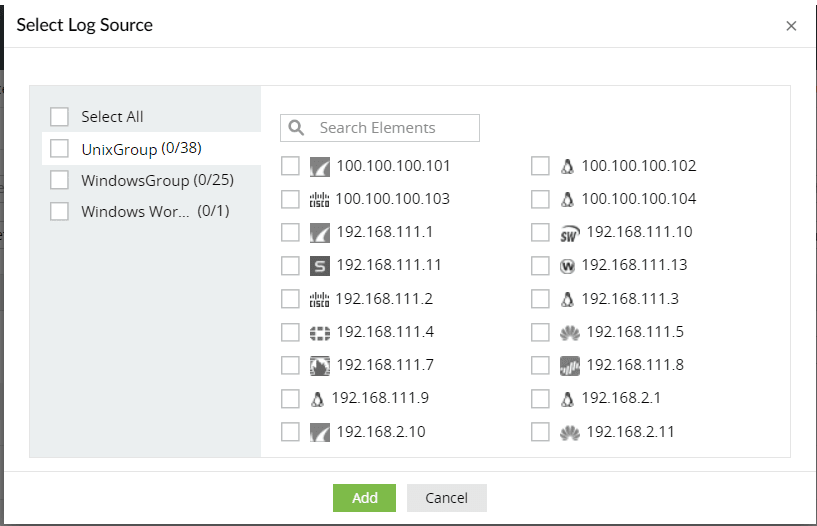Click the Linux penguin icon beside 100.100.100.102

(568, 166)
